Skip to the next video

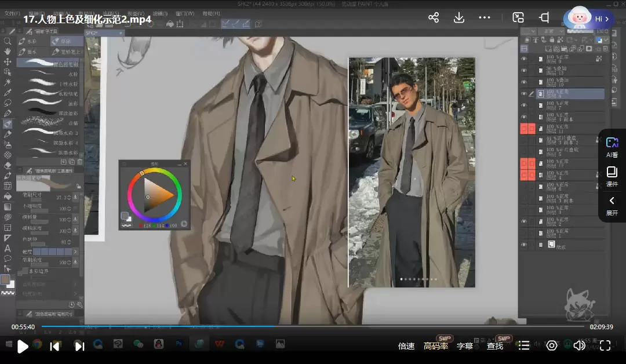click(79, 346)
